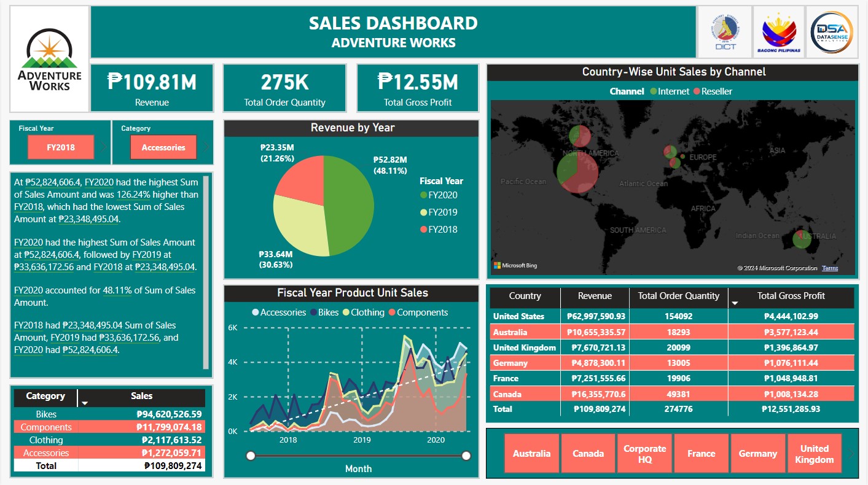
Task: Click the DSA DataSense Analytics logo
Action: 832,32
